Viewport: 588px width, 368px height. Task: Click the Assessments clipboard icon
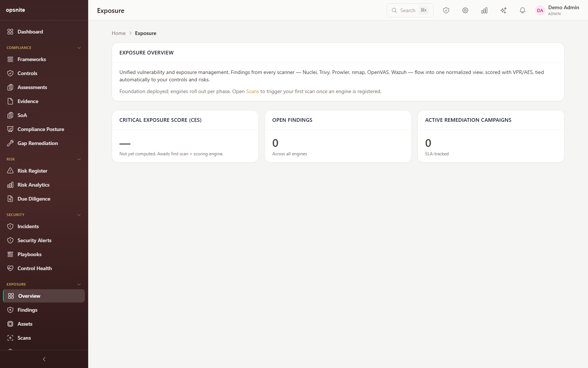[10, 87]
